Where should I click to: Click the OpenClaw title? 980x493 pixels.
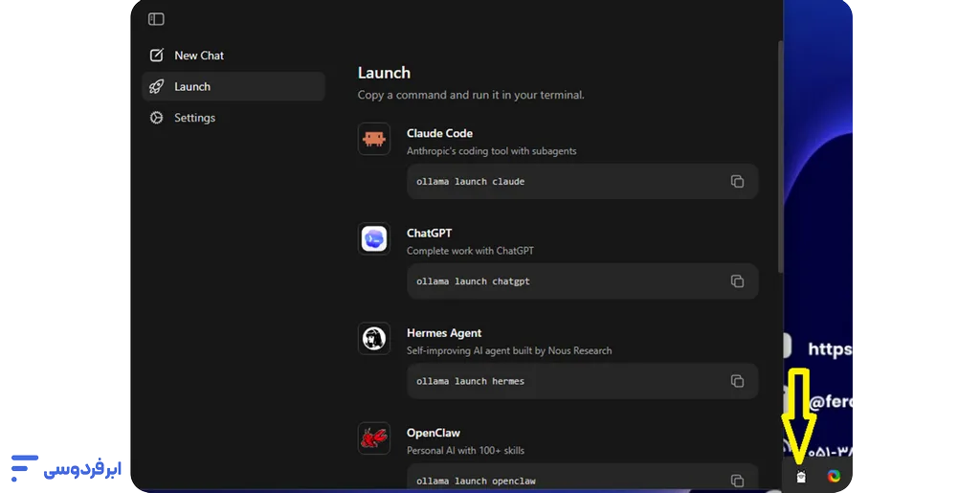(x=434, y=433)
